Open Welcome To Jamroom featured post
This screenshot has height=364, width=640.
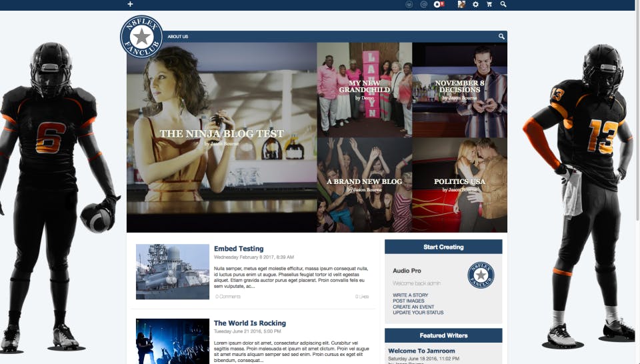[421, 351]
